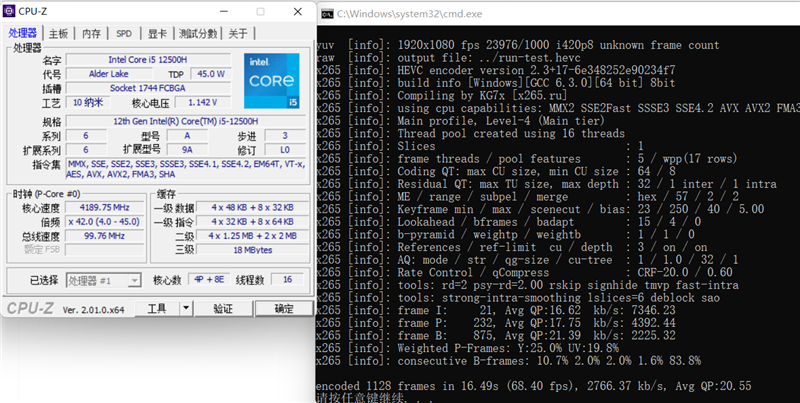Click the Thread pool created using 16 threads line

click(x=470, y=134)
